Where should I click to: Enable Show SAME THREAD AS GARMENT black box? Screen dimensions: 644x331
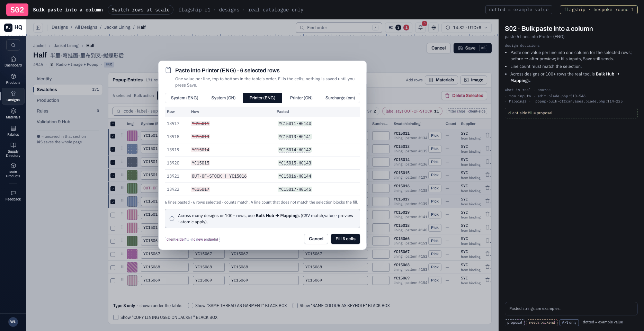pyautogui.click(x=190, y=306)
